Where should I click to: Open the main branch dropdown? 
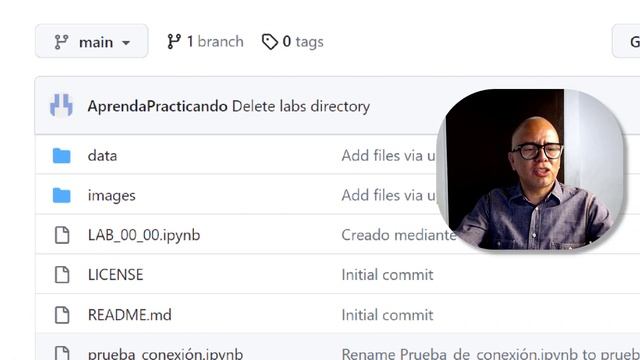(91, 41)
